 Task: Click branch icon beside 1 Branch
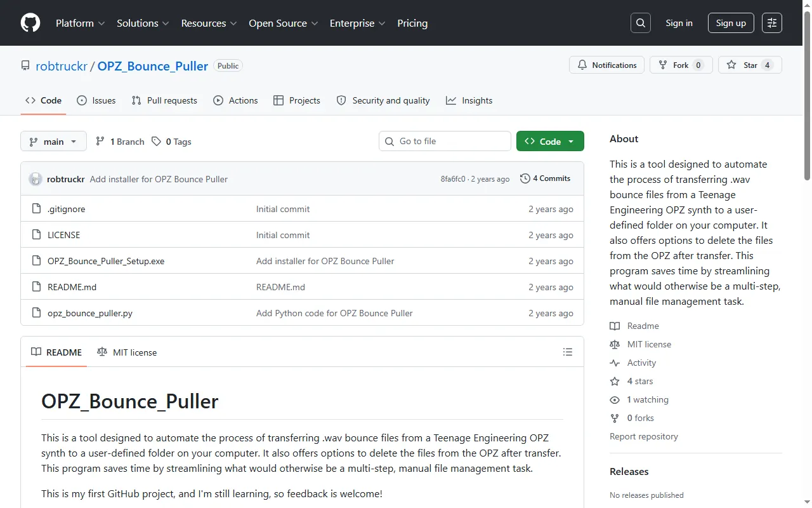tap(100, 142)
